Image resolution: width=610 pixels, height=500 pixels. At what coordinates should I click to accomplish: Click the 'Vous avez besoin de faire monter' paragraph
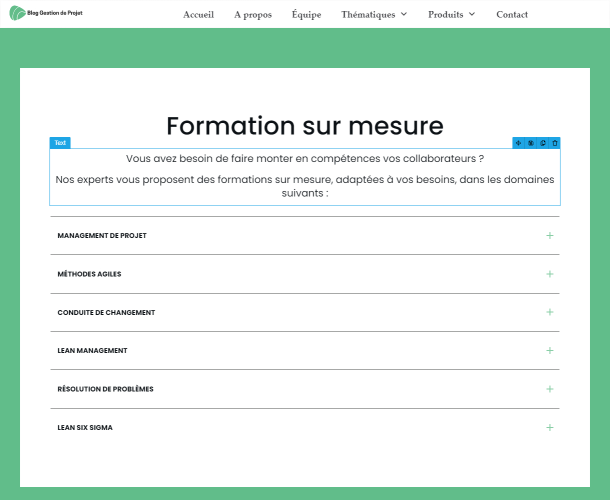[x=305, y=159]
